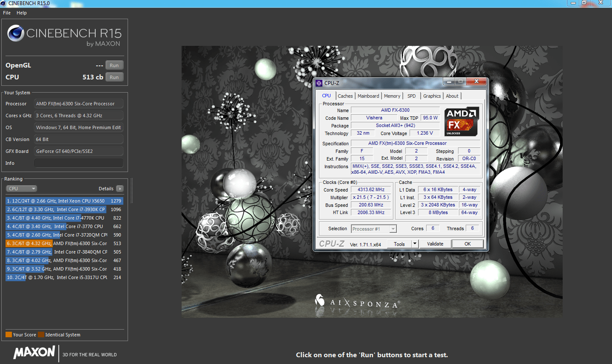The height and width of the screenshot is (364, 612).
Task: Click OK in the CPU-Z window
Action: [x=468, y=244]
